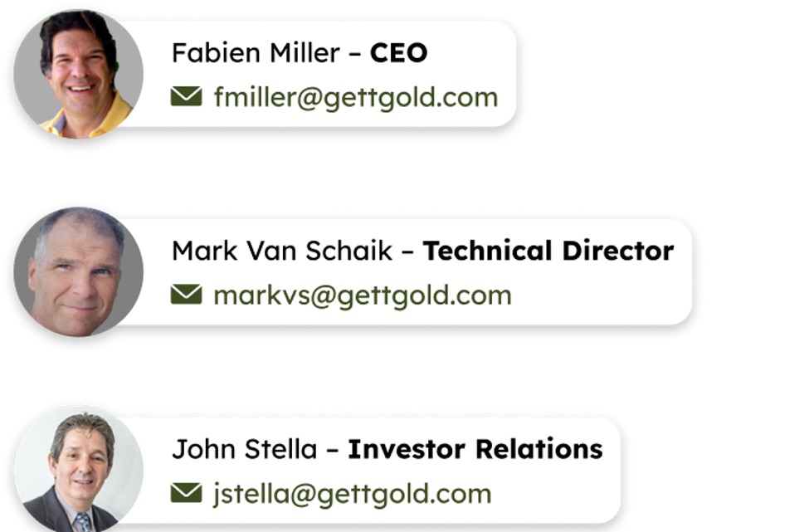Open Fabien Miller's profile photo
The width and height of the screenshot is (809, 532).
click(x=79, y=74)
